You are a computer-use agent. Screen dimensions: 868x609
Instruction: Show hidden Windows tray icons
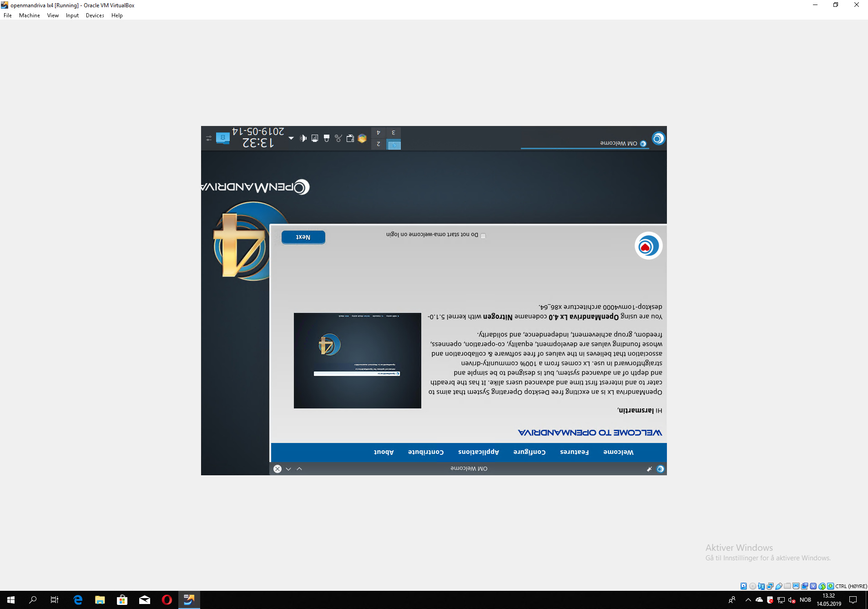(x=748, y=600)
